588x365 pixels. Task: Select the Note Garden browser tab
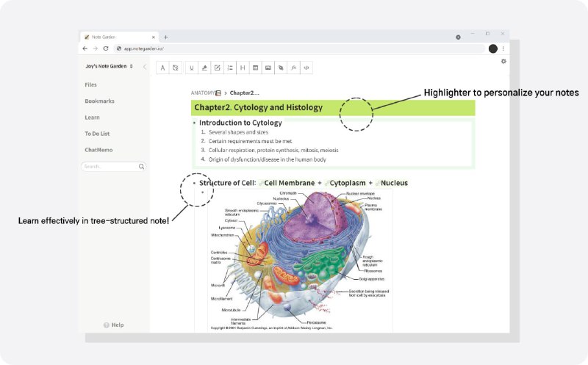(119, 37)
